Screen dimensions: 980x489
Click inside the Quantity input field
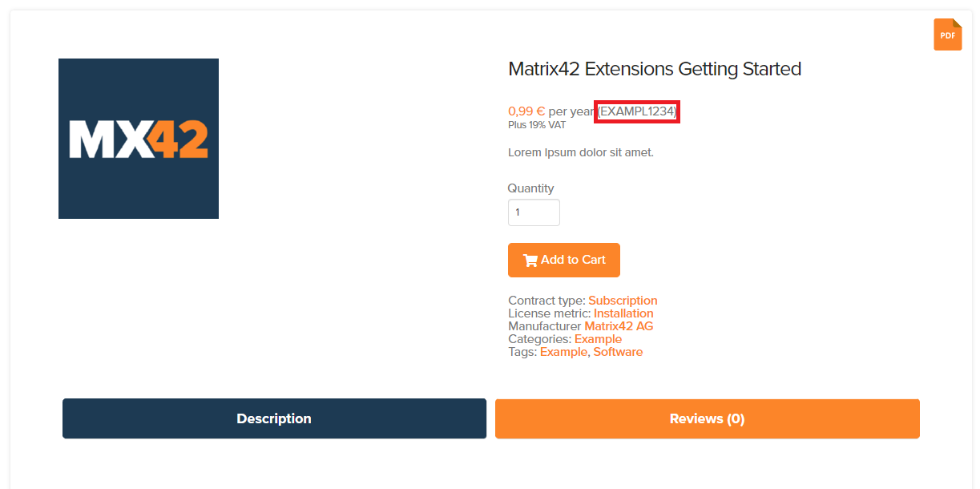point(534,212)
